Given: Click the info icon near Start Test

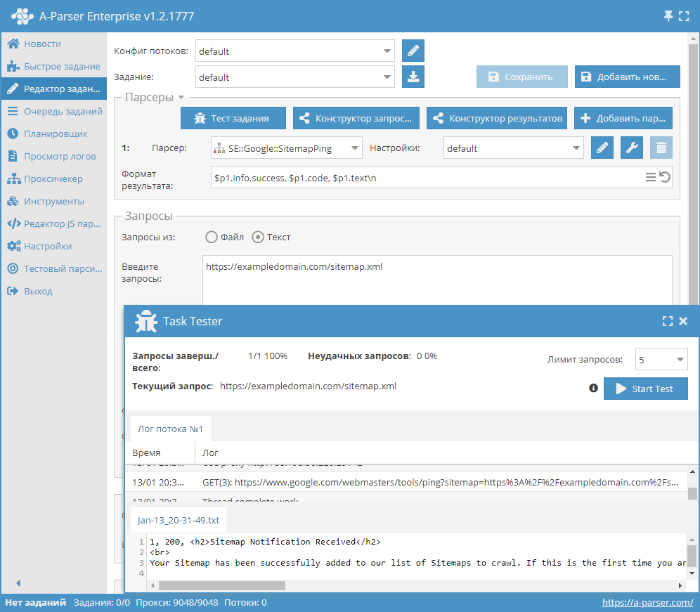Looking at the screenshot, I should [593, 388].
